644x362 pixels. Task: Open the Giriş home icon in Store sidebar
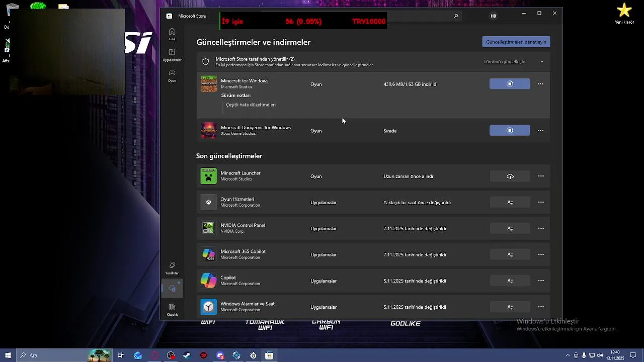coord(172,34)
